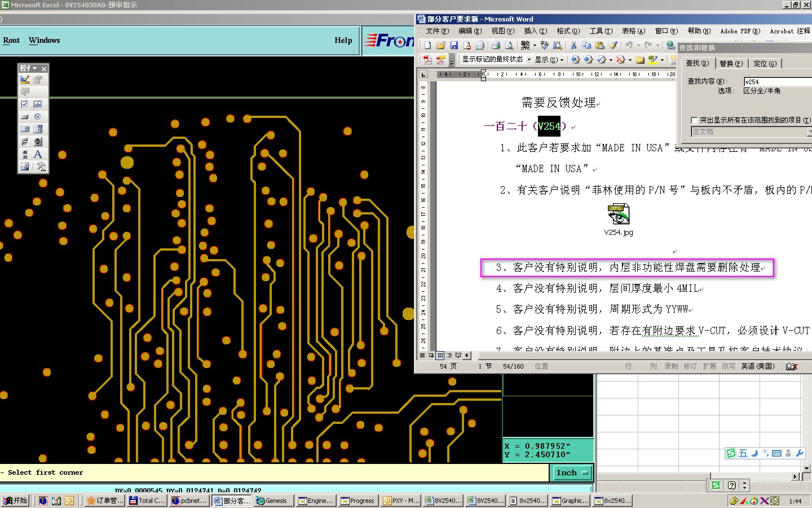
Task: Click the Print icon in Word toolbar
Action: coord(496,45)
